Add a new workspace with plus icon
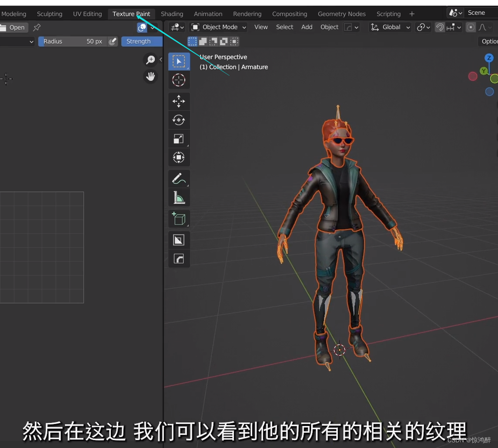The image size is (498, 448). pyautogui.click(x=412, y=14)
